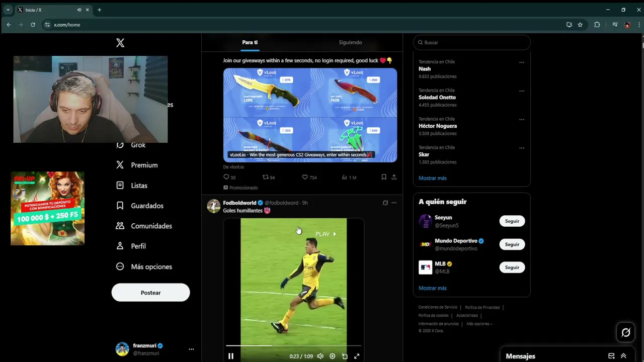Mute the video volume

coord(320,356)
